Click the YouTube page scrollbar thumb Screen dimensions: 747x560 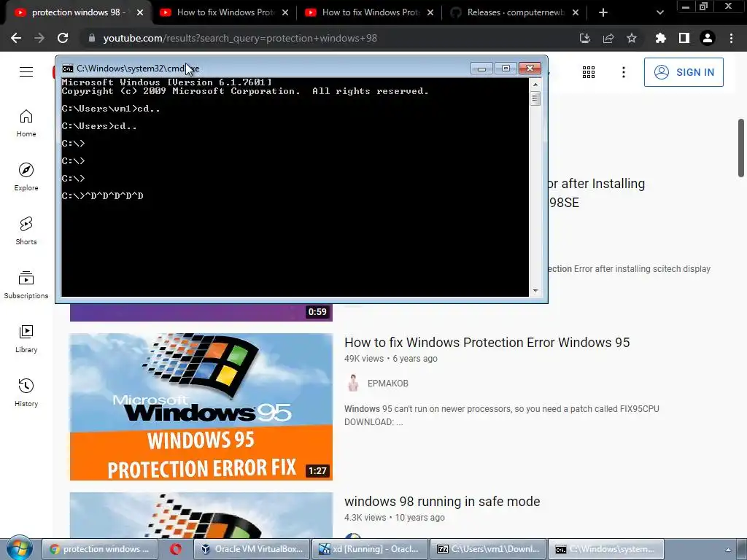tap(741, 147)
